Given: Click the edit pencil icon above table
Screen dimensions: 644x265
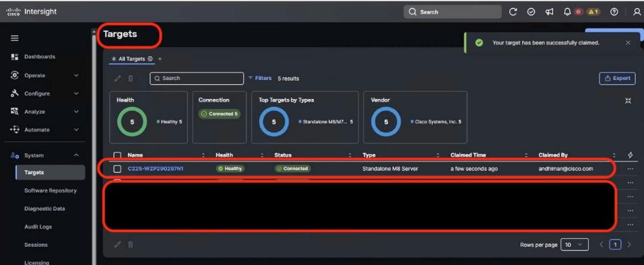Looking at the screenshot, I should click(117, 78).
